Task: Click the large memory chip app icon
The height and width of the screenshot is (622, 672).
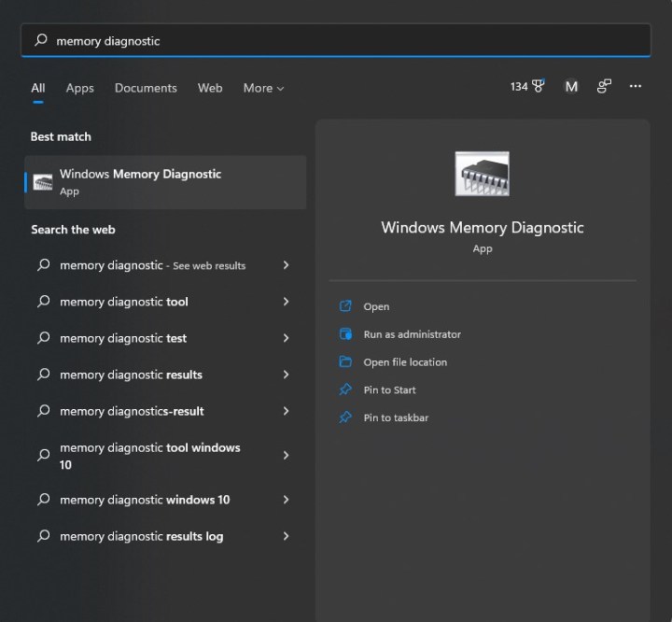Action: tap(482, 175)
